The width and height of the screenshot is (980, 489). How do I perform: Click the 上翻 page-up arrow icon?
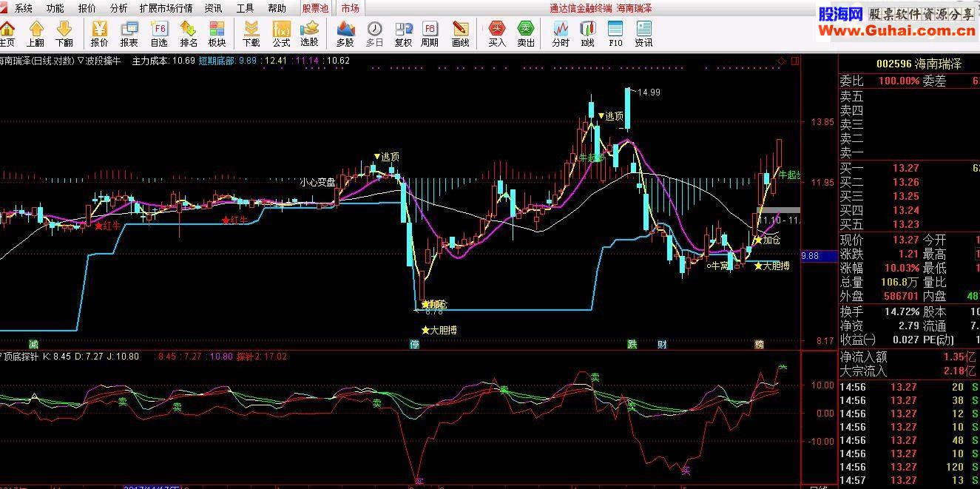pos(36,34)
